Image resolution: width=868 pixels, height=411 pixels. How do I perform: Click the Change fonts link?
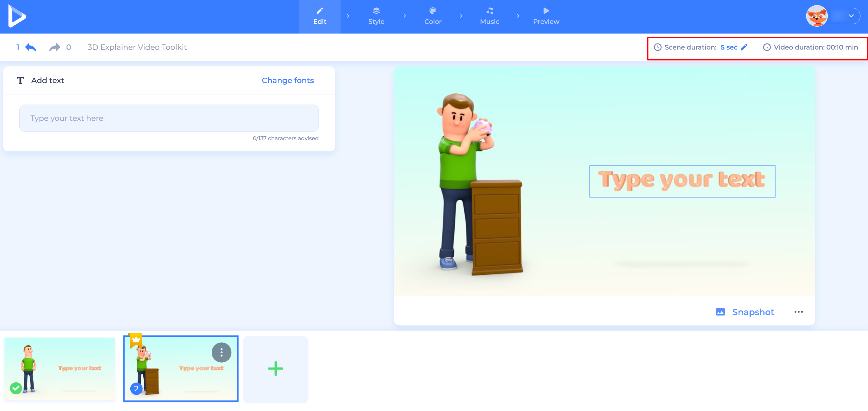click(287, 80)
